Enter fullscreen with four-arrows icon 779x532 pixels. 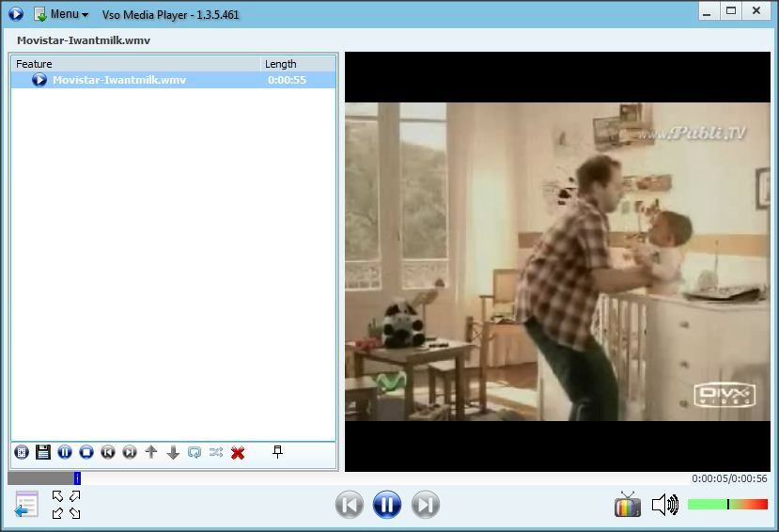click(67, 505)
